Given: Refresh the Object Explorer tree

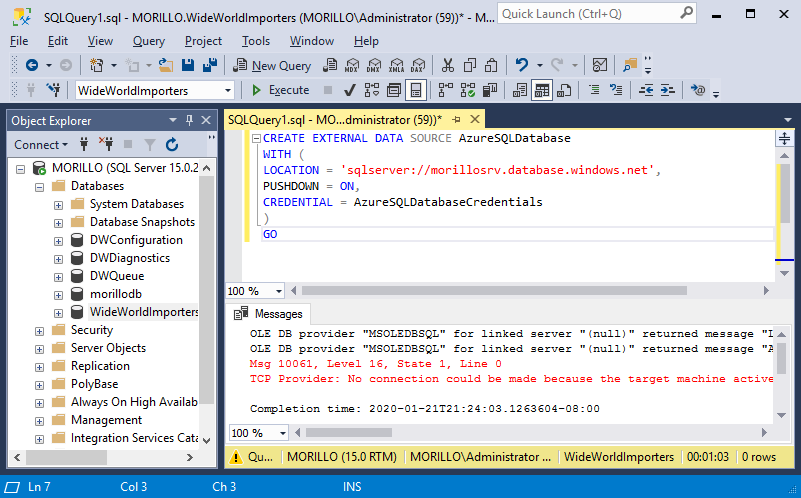Looking at the screenshot, I should pyautogui.click(x=172, y=145).
